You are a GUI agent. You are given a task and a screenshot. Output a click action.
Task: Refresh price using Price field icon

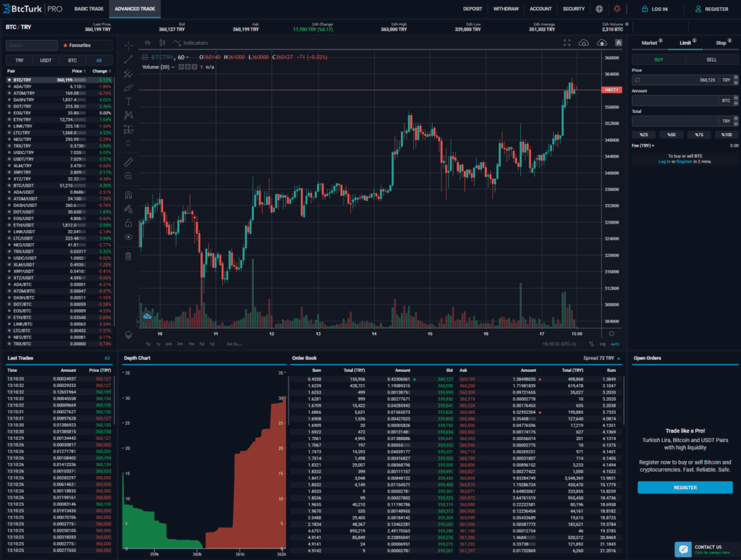click(x=637, y=80)
